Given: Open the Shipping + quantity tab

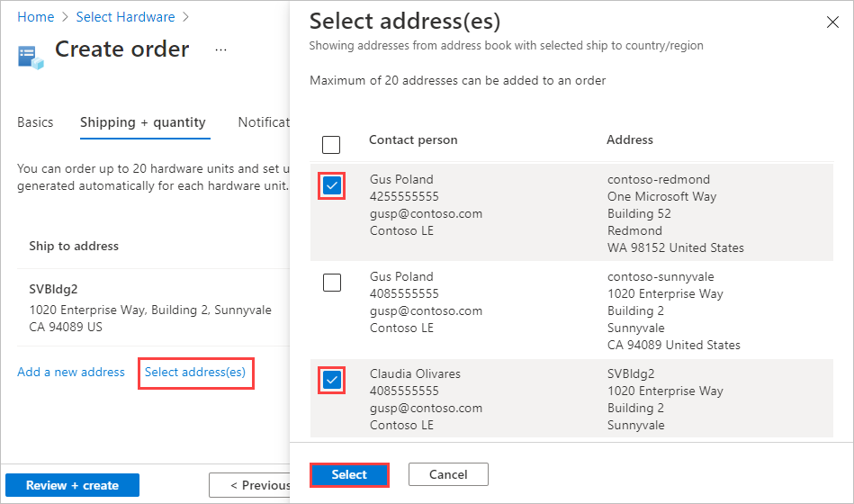Looking at the screenshot, I should point(143,122).
